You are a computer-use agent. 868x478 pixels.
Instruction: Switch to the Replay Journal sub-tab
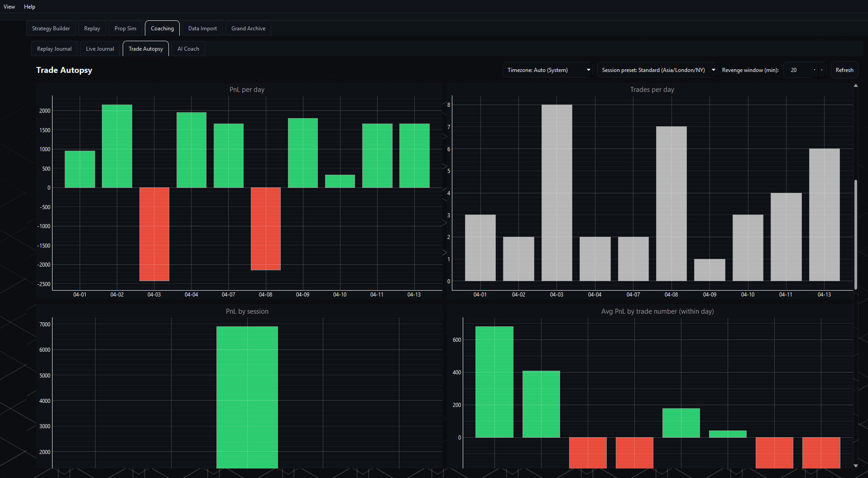tap(54, 48)
